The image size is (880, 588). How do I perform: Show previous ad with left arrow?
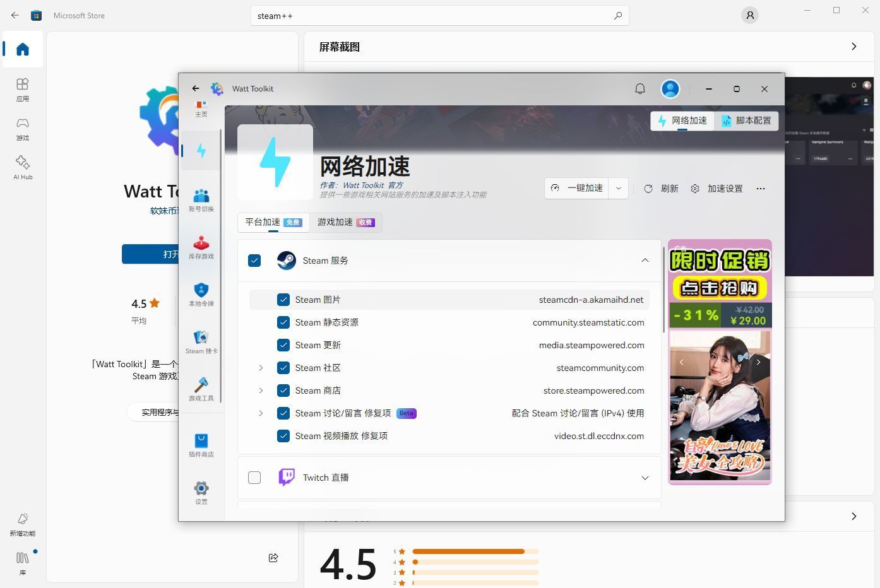(x=681, y=362)
